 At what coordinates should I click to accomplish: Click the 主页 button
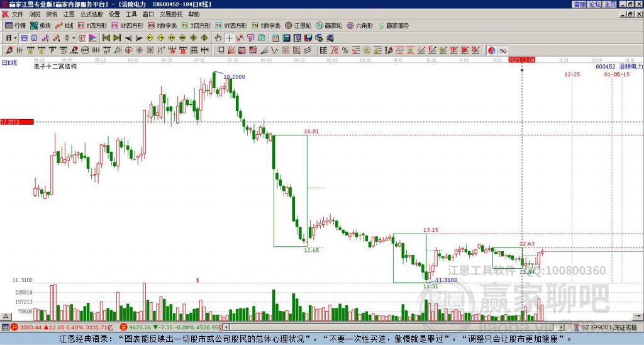[x=610, y=4]
